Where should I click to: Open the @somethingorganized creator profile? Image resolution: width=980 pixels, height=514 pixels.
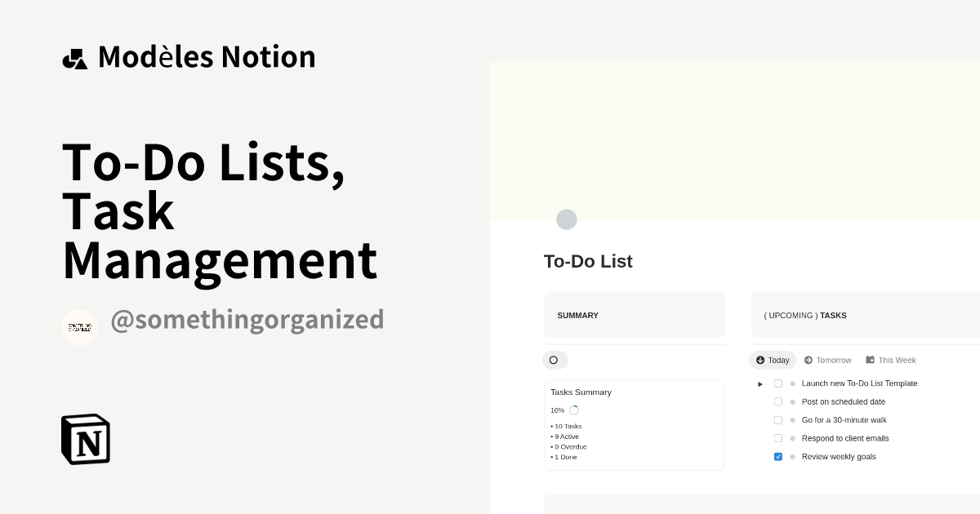pos(248,319)
